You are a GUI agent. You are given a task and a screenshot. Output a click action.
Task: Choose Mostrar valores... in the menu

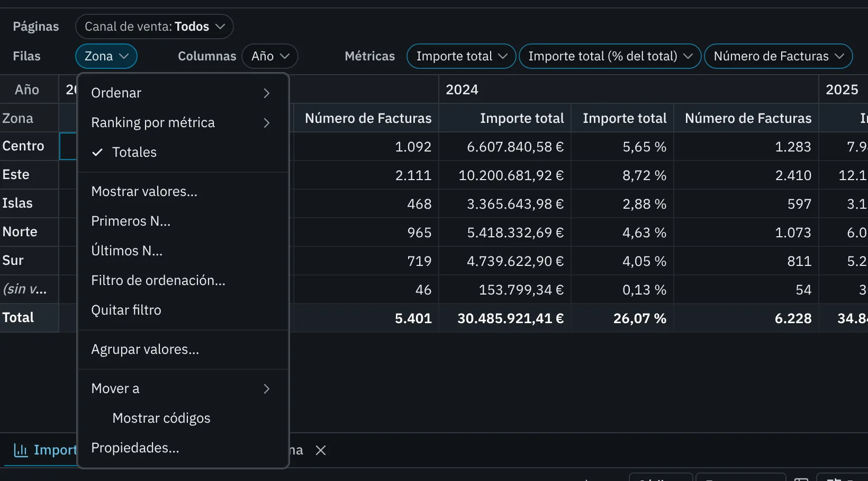[183, 192]
